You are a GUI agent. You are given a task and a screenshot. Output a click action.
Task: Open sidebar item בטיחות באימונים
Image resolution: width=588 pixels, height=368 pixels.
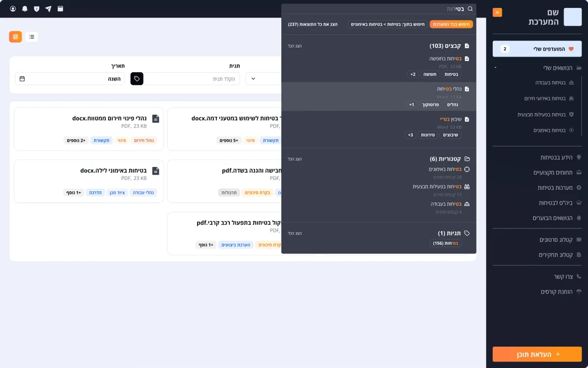(549, 131)
